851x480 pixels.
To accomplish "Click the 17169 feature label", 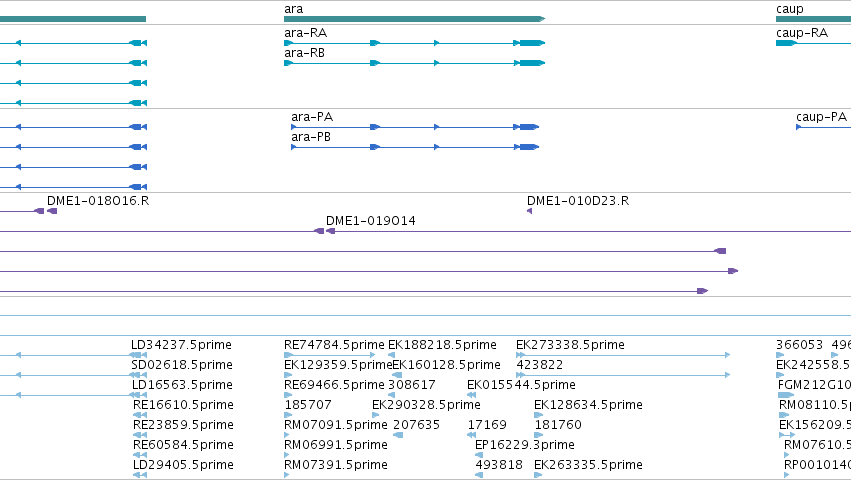I will tap(487, 425).
